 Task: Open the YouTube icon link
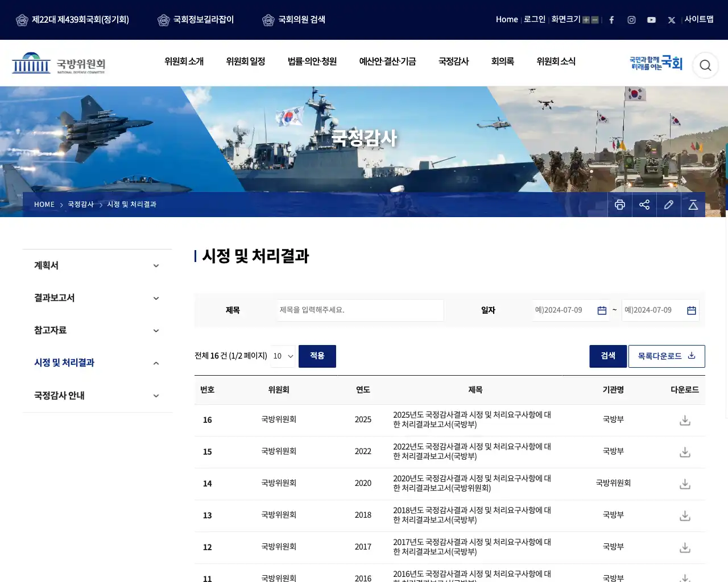(651, 20)
